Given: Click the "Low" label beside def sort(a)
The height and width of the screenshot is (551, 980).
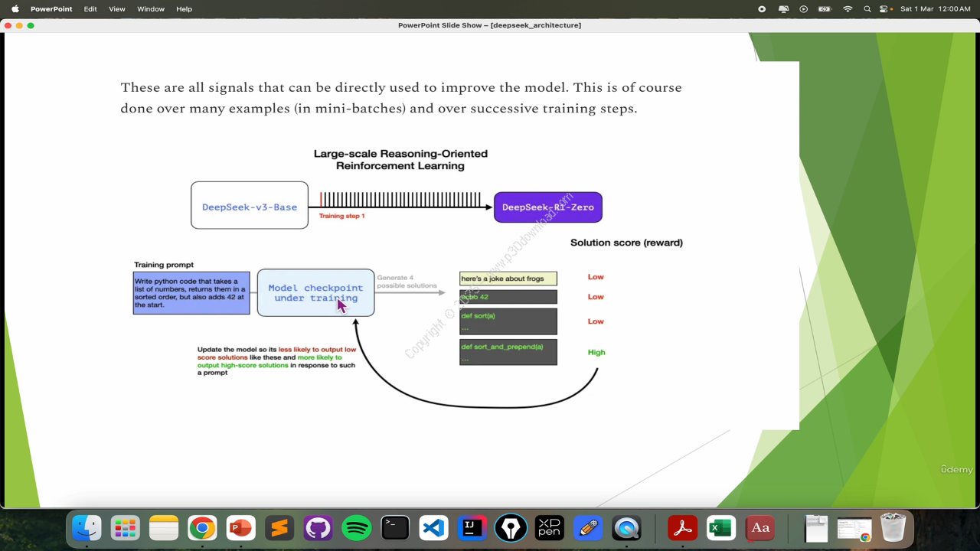Looking at the screenshot, I should point(596,321).
